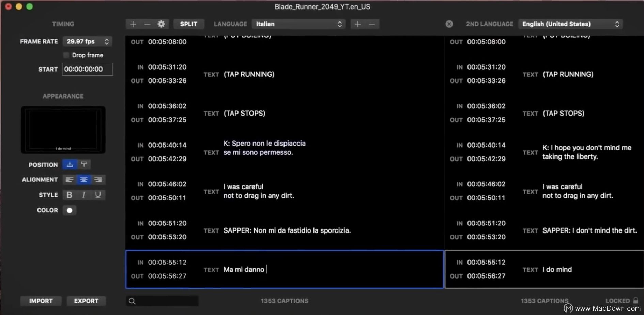The image size is (644, 315).
Task: Open caption settings gear icon
Action: pyautogui.click(x=161, y=24)
